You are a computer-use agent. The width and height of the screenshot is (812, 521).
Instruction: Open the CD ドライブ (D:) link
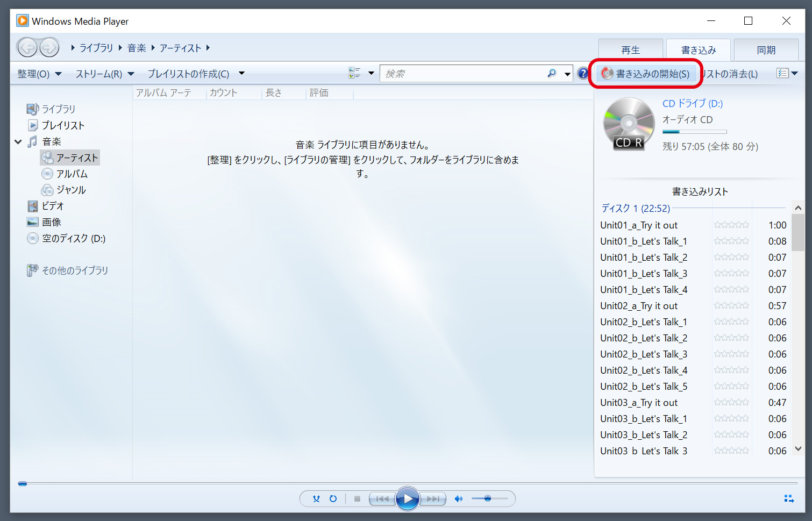point(693,103)
